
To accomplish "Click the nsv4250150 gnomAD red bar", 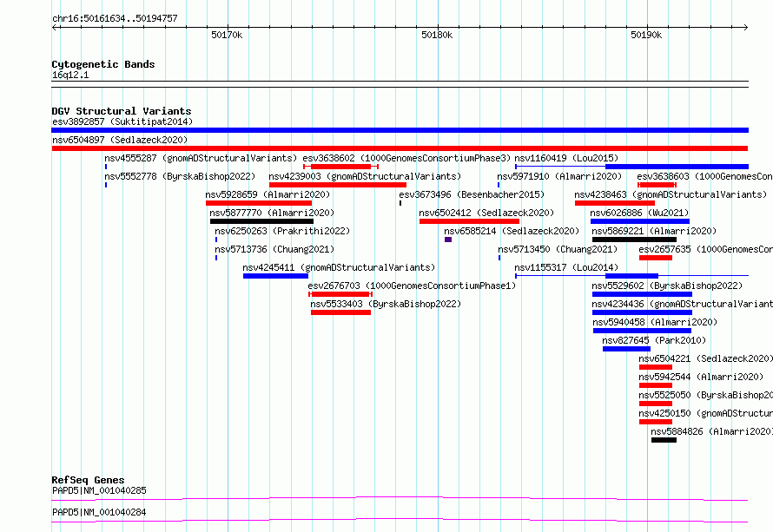I will tap(656, 422).
